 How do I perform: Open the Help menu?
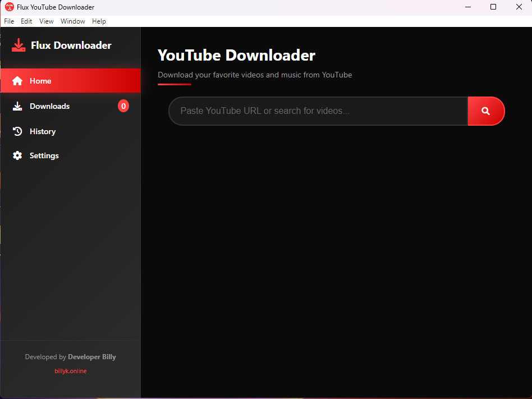coord(99,21)
